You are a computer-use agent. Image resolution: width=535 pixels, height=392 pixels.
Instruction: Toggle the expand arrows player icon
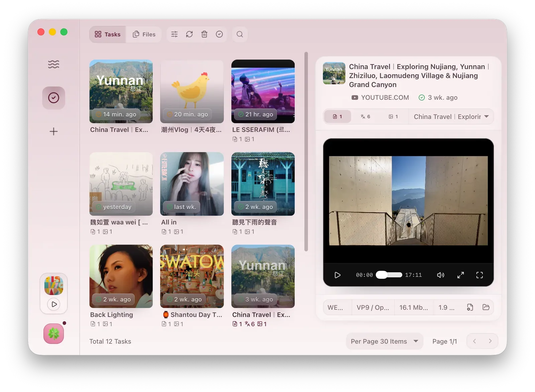pyautogui.click(x=460, y=275)
